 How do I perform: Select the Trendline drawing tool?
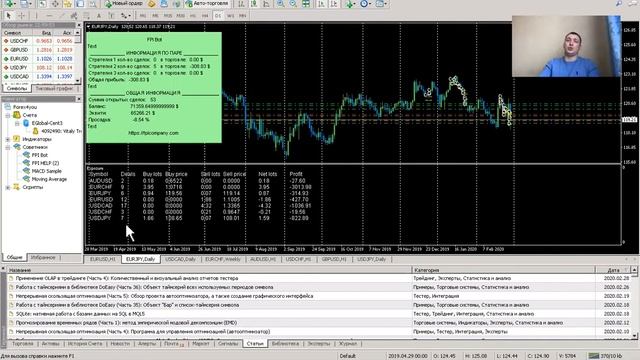62,16
